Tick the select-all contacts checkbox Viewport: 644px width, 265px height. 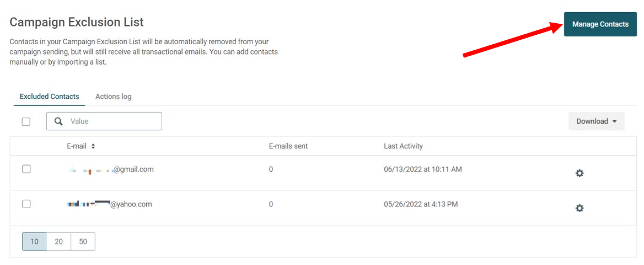pyautogui.click(x=26, y=121)
